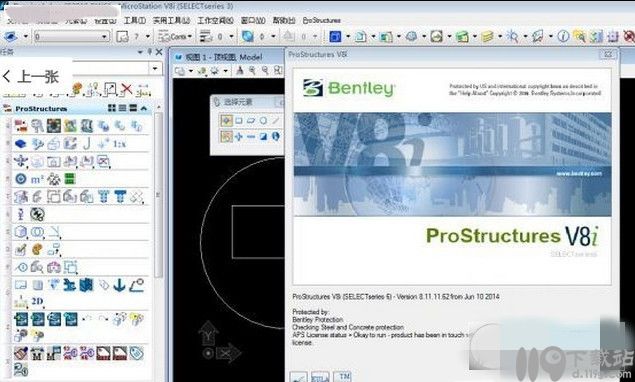Select the anchor icon in ProStructures tools
This screenshot has height=382, width=635.
[119, 285]
